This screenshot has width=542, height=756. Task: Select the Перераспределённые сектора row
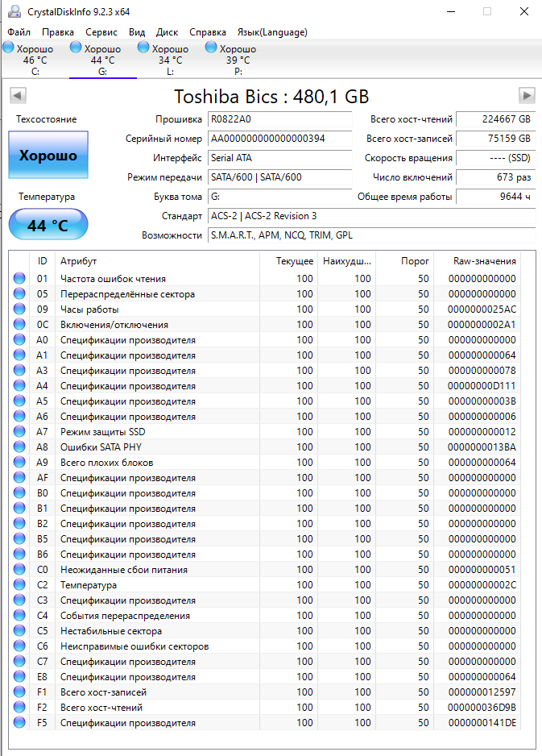coord(265,293)
